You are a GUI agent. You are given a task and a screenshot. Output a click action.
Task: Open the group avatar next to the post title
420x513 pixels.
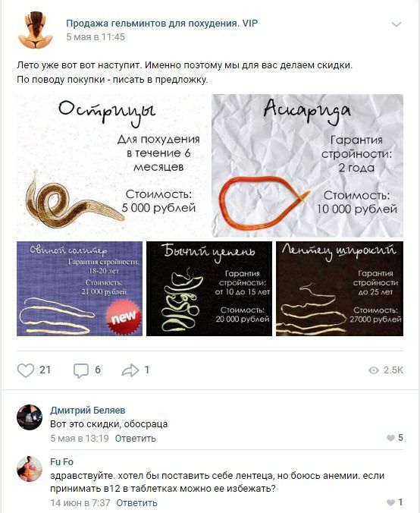pyautogui.click(x=36, y=30)
